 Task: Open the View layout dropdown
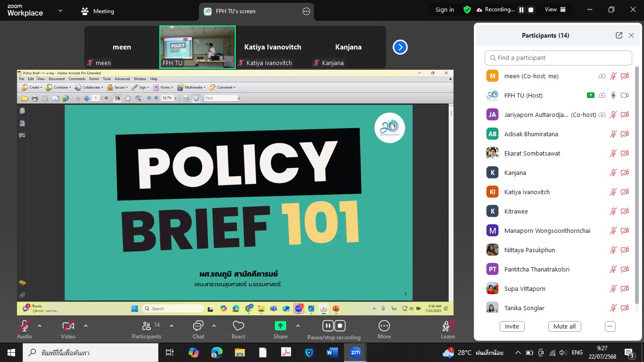click(x=555, y=9)
